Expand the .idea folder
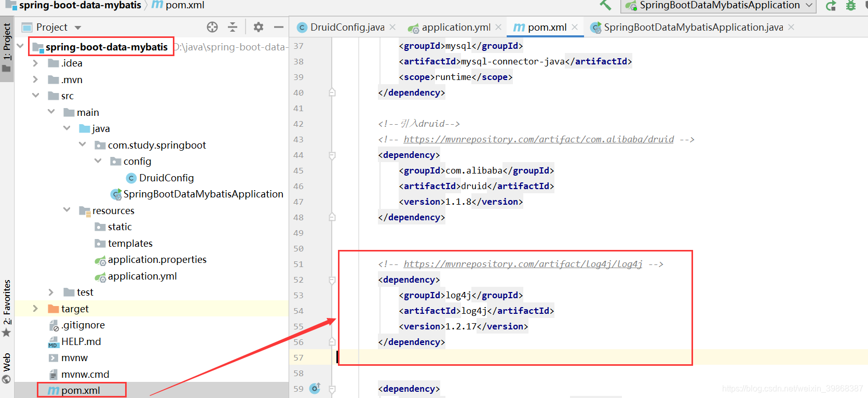 35,63
